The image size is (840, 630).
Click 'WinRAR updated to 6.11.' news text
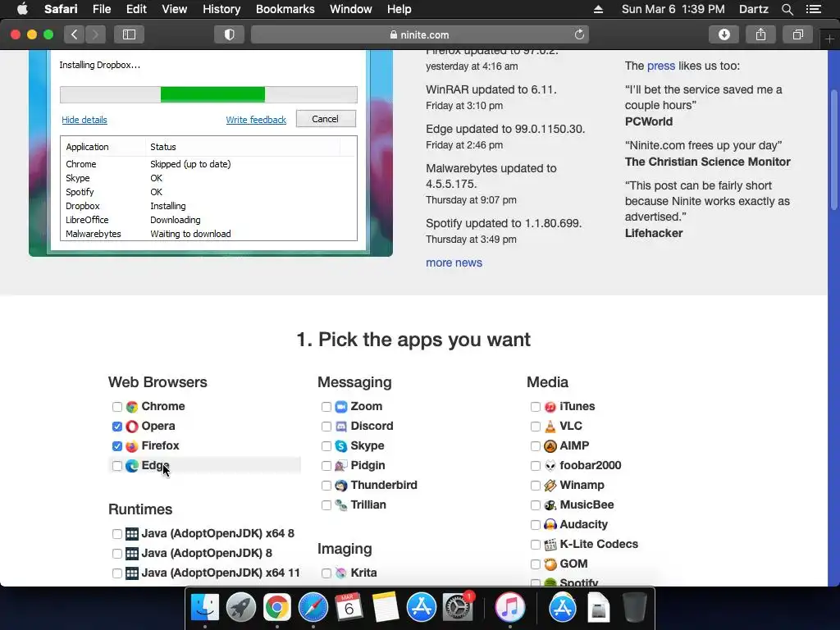pyautogui.click(x=491, y=89)
